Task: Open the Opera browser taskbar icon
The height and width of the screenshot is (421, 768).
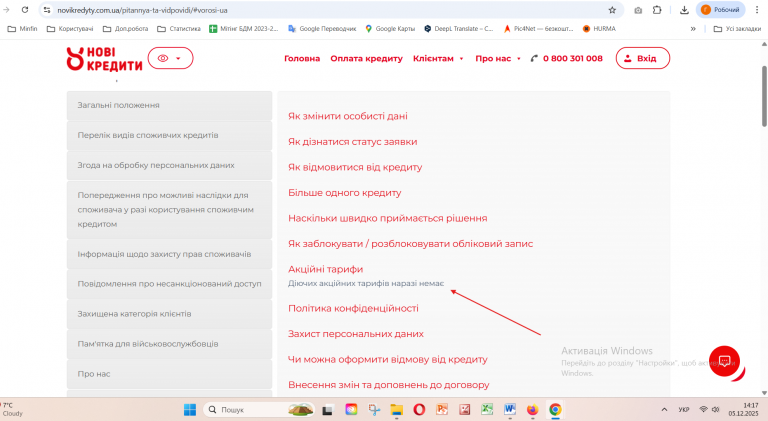Action: pos(419,409)
